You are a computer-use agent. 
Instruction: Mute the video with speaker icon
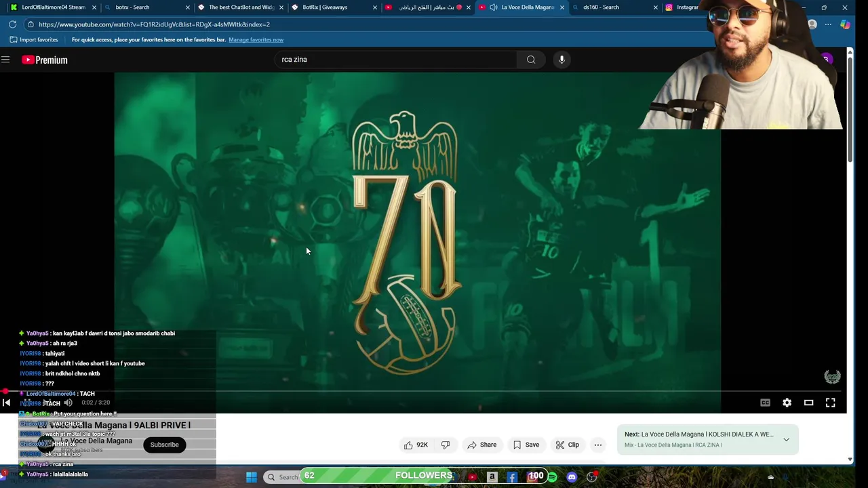coord(68,403)
